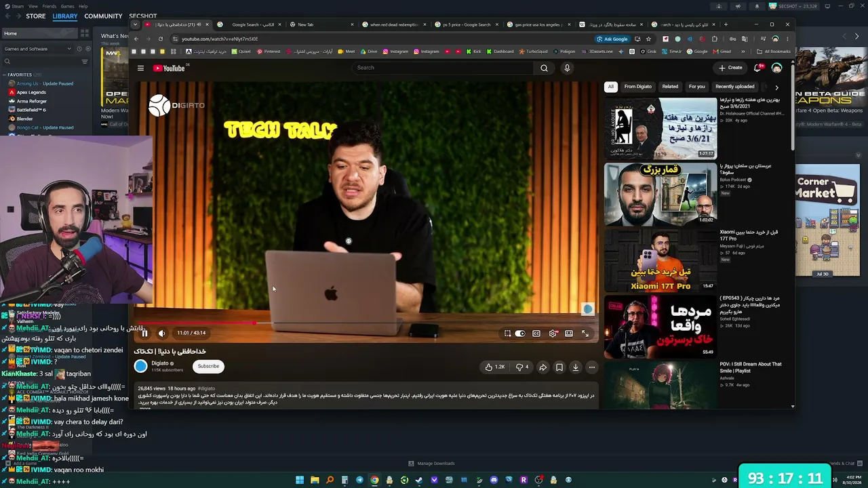Show hidden bookmarks chevron
Screen dimensions: 868x488
(743, 52)
